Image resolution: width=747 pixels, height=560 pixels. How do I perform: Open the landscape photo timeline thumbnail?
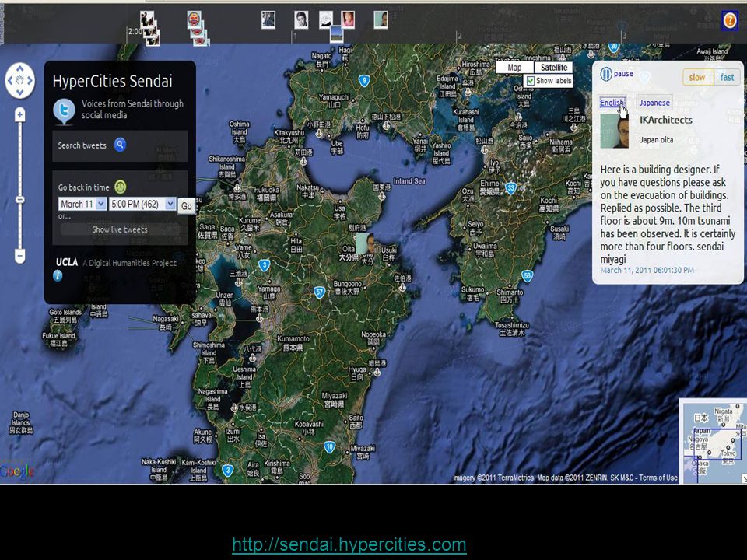[x=336, y=33]
